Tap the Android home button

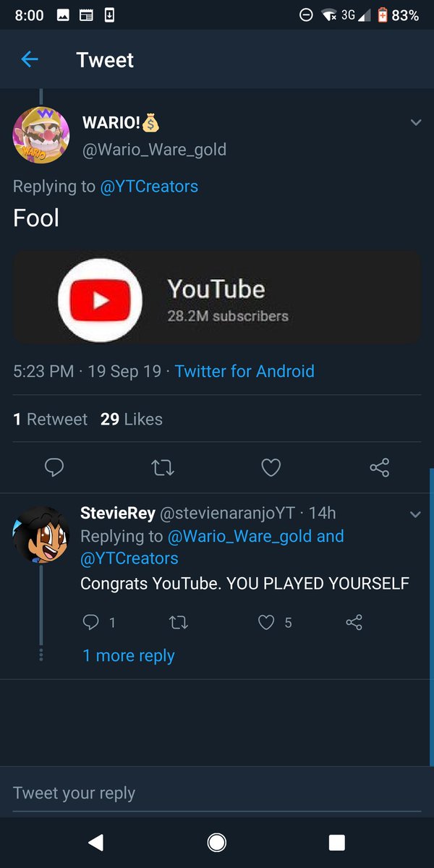click(x=216, y=842)
